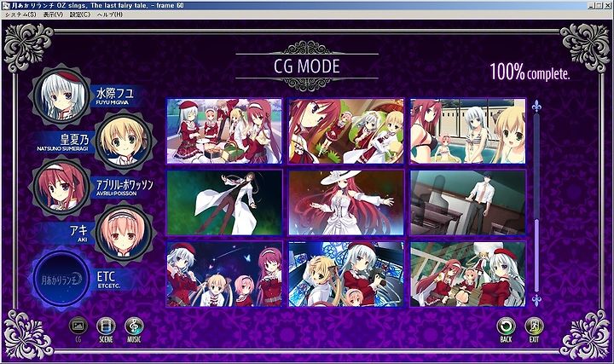View the man in white coat CG

point(224,202)
